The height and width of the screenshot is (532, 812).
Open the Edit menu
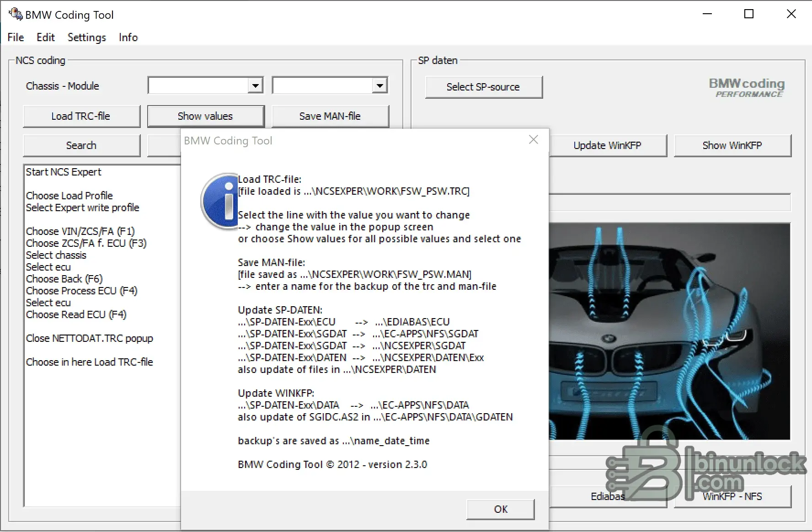[x=46, y=37]
